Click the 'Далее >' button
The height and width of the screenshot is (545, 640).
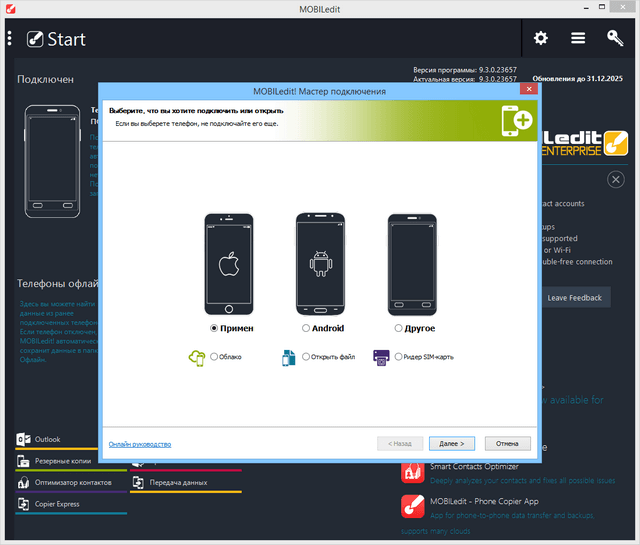pyautogui.click(x=452, y=443)
